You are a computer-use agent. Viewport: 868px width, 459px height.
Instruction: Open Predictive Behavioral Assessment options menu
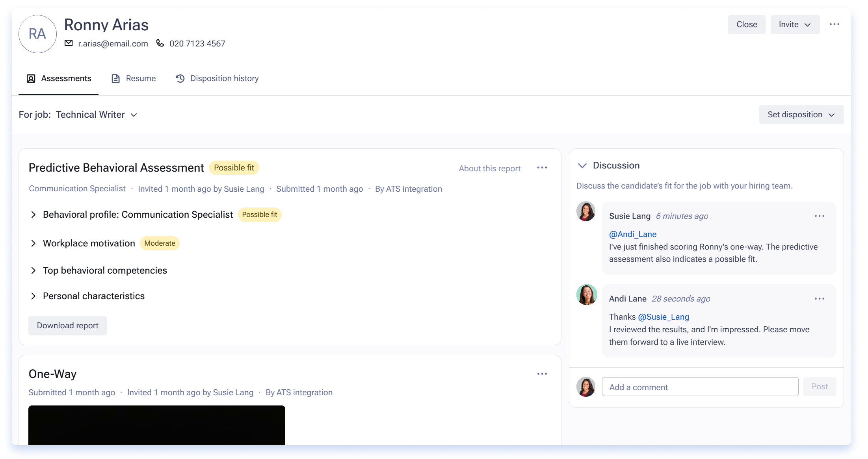pyautogui.click(x=542, y=168)
